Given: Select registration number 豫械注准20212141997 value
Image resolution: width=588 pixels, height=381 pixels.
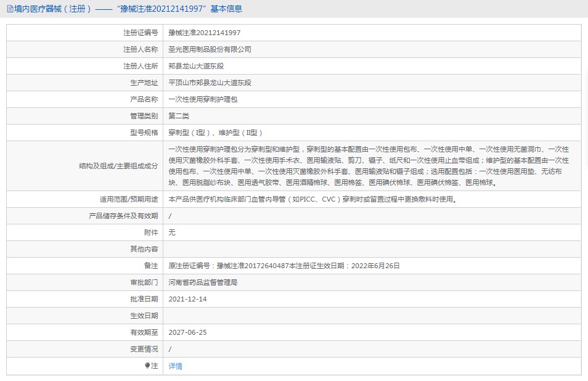Looking at the screenshot, I should click(x=205, y=33).
